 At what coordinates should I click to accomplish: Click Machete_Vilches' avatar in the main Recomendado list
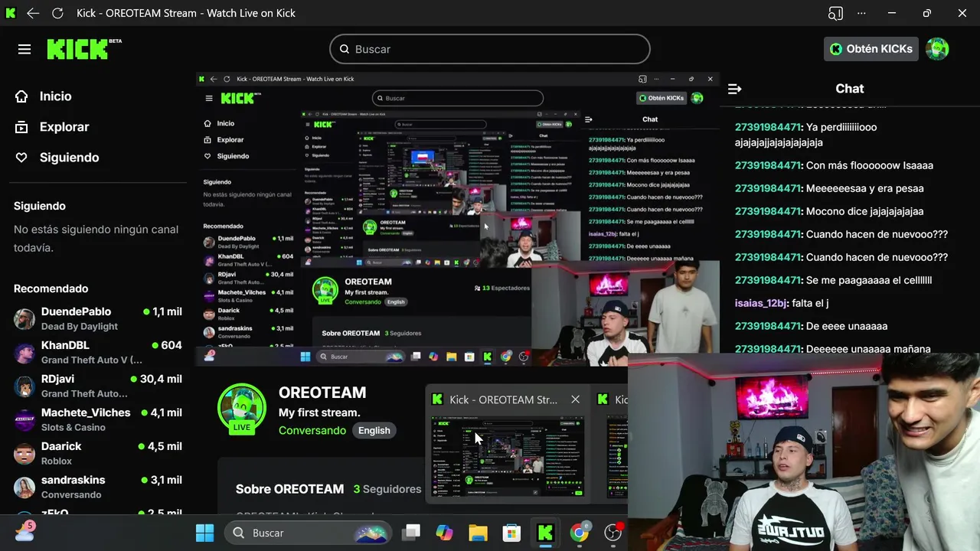[x=24, y=420]
